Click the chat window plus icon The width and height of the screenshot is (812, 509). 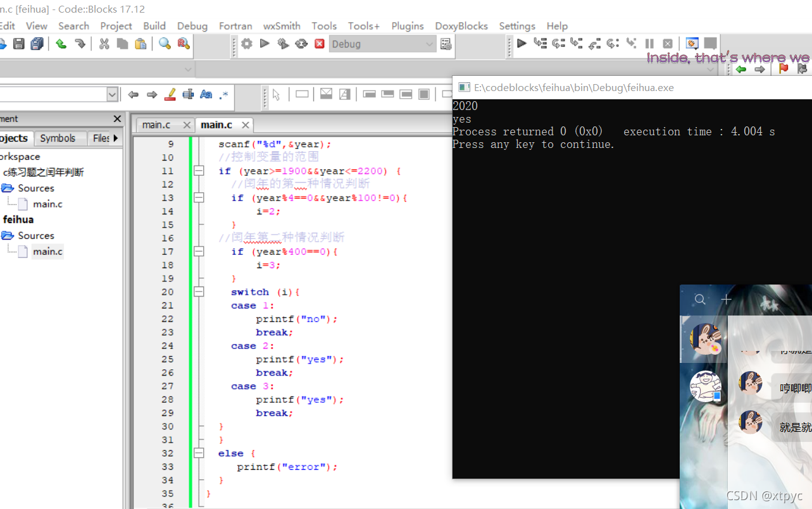[x=727, y=299]
